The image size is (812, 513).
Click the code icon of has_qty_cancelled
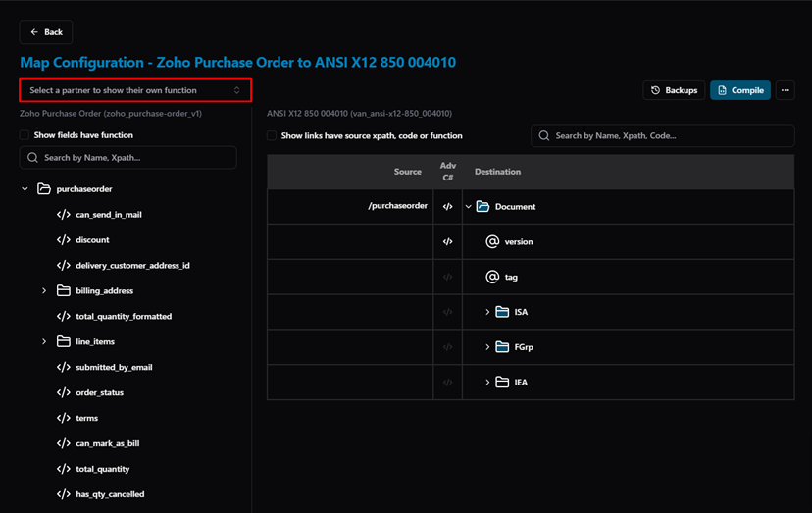pos(63,493)
